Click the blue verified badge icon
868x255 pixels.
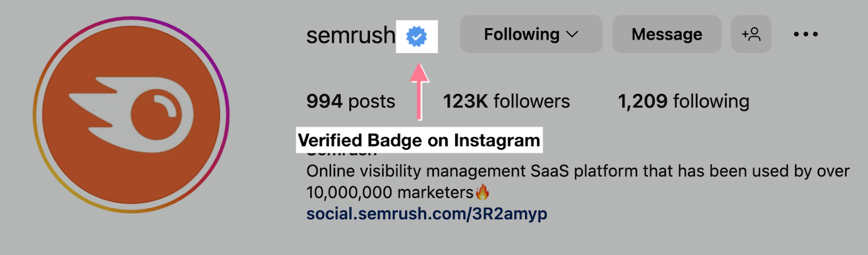[x=417, y=36]
